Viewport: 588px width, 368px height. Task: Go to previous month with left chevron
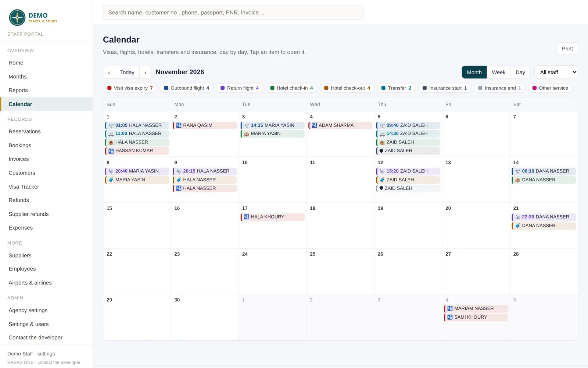click(109, 72)
